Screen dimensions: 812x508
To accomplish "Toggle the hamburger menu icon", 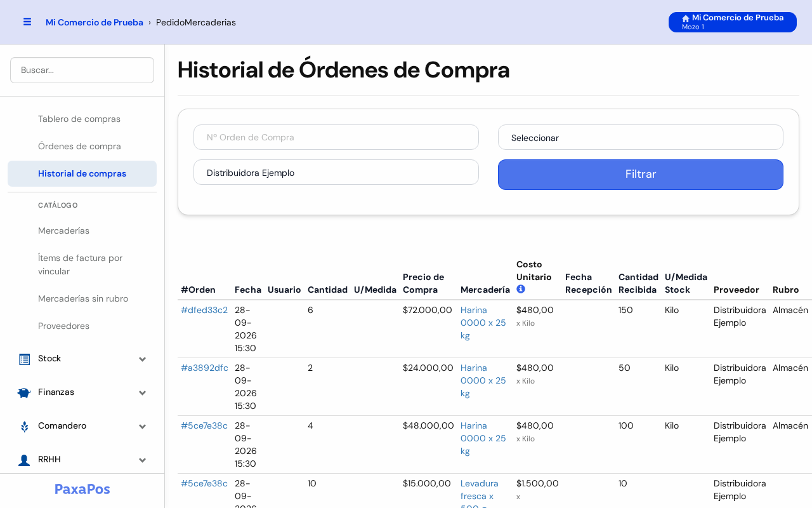I will [x=27, y=22].
